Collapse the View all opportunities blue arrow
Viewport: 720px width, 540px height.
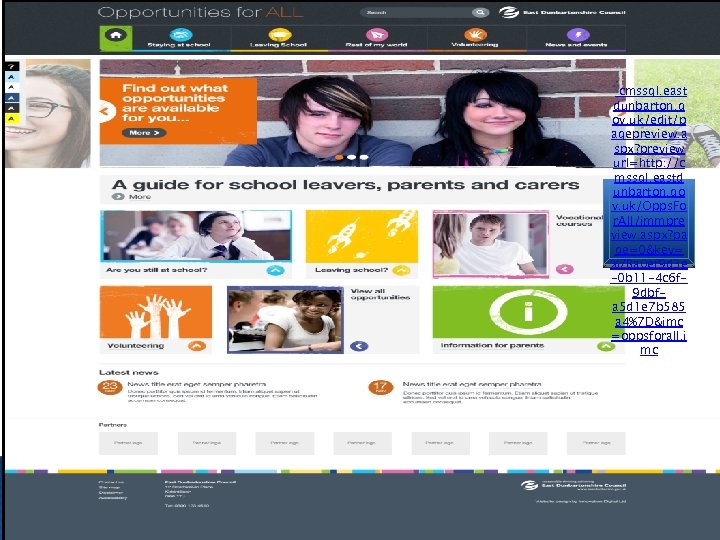[x=359, y=346]
